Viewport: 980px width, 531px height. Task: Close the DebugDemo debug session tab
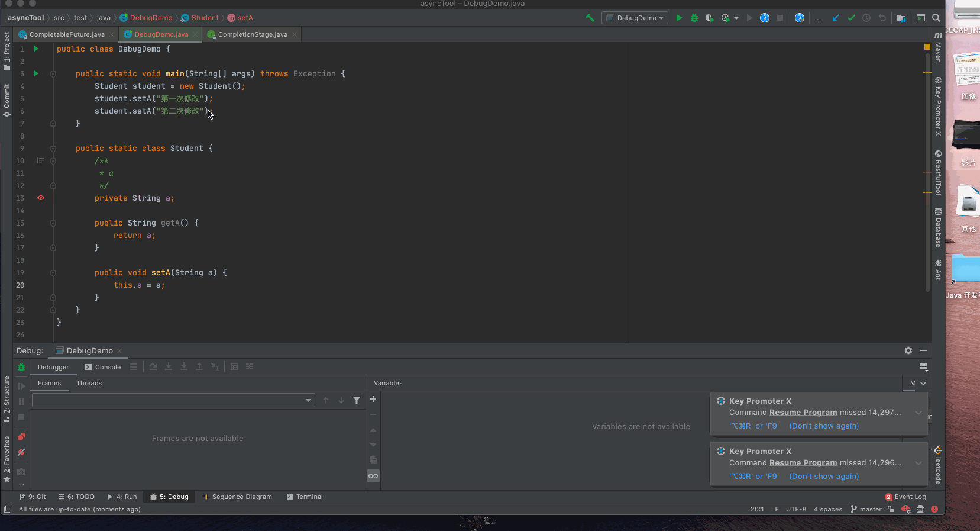click(119, 351)
